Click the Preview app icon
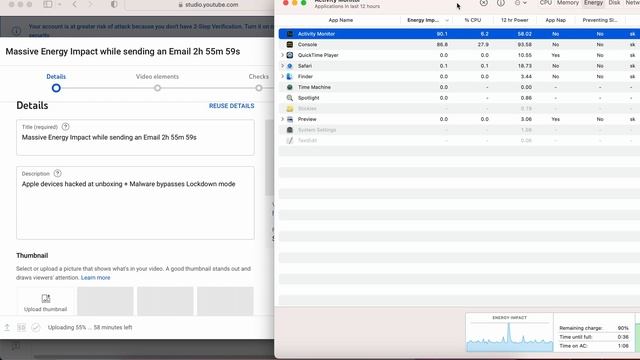 (290, 119)
